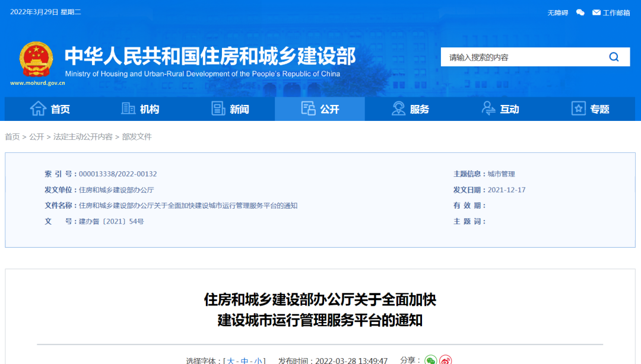The width and height of the screenshot is (641, 364).
Task: Click the national emblem logo
Action: (36, 58)
